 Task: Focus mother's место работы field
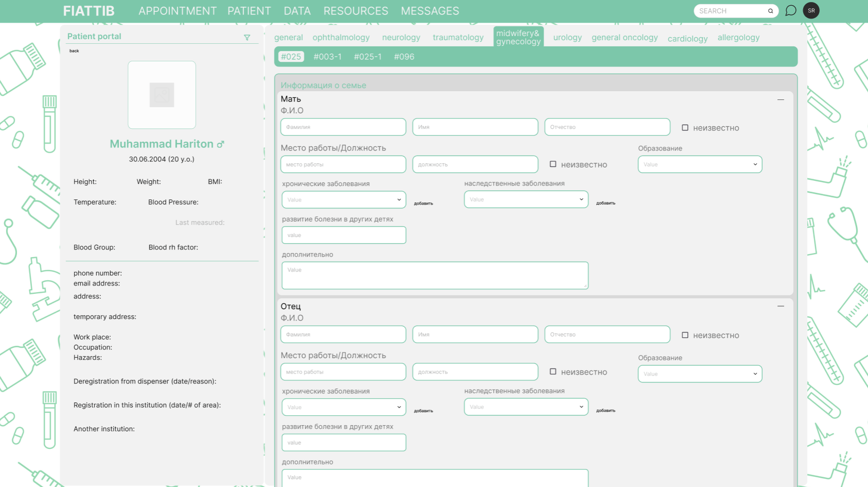point(343,164)
